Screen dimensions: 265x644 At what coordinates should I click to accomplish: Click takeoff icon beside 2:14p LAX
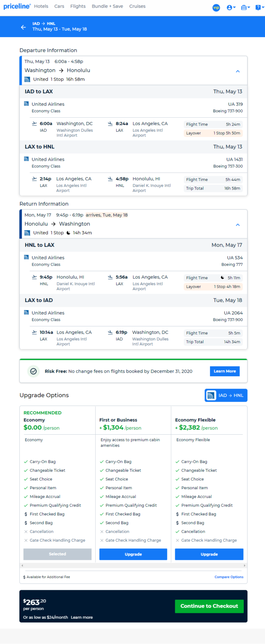(34, 179)
